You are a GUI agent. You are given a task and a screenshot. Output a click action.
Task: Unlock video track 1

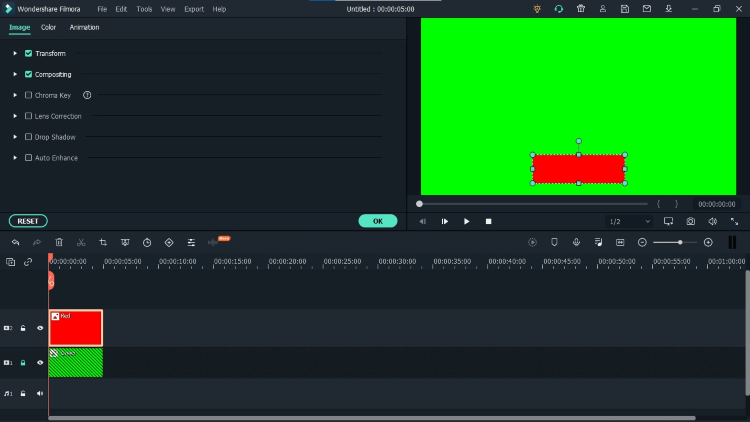click(x=23, y=363)
